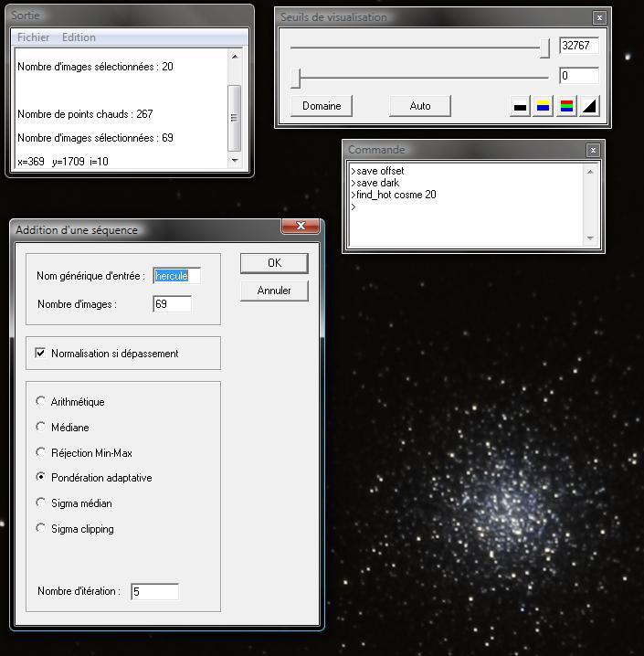The image size is (644, 656).
Task: Select the yellow-blue palette icon
Action: point(543,106)
